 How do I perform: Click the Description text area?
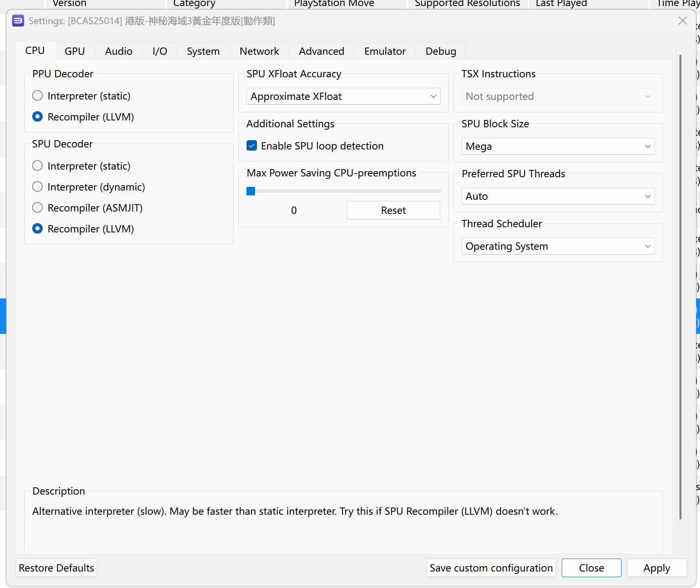[343, 522]
